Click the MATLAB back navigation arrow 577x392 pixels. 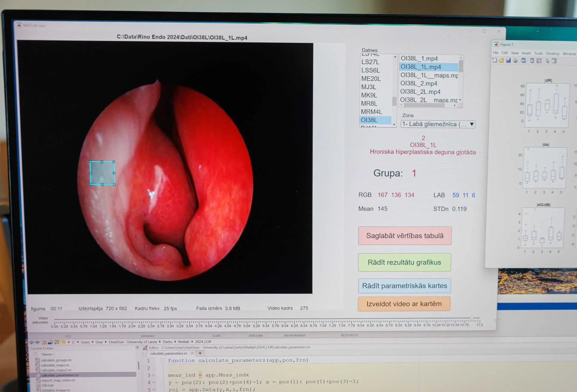[32, 342]
